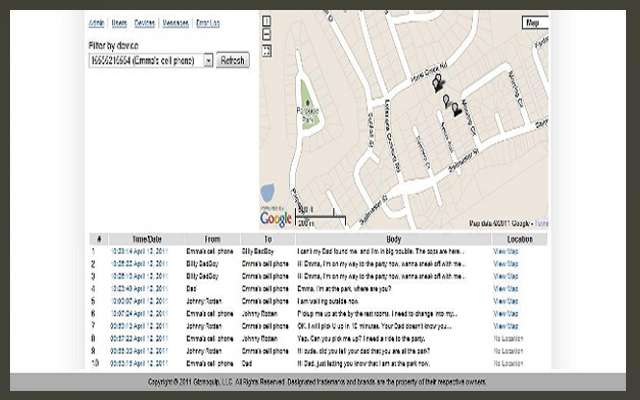The image size is (640, 400).
Task: Click the Google logo on the map
Action: coord(277,217)
